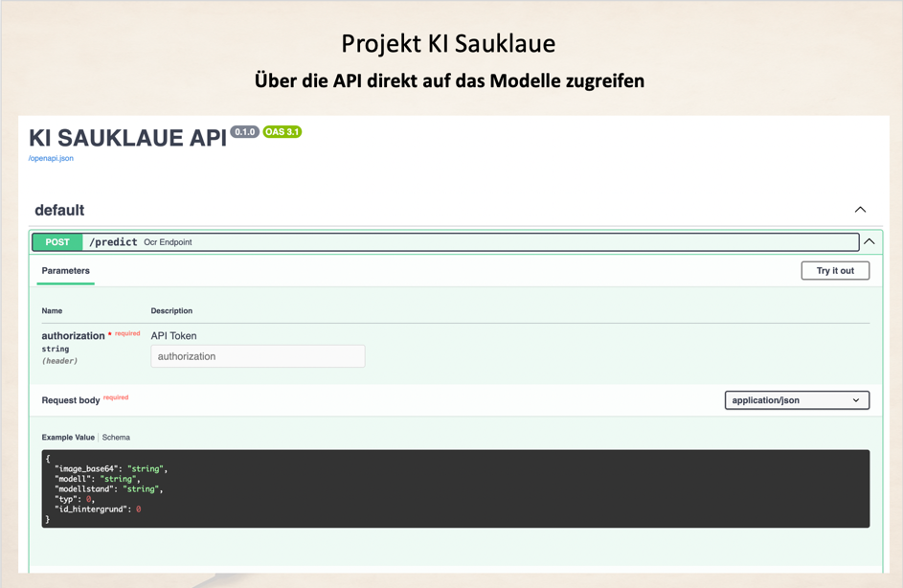
Task: Switch to the Example Value tab
Action: pyautogui.click(x=68, y=438)
